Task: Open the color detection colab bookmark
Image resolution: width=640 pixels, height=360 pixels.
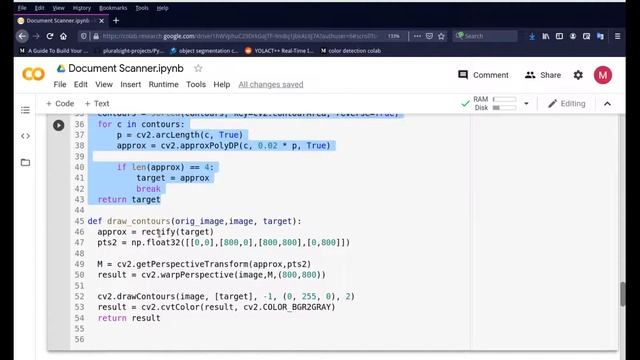Action: point(351,51)
